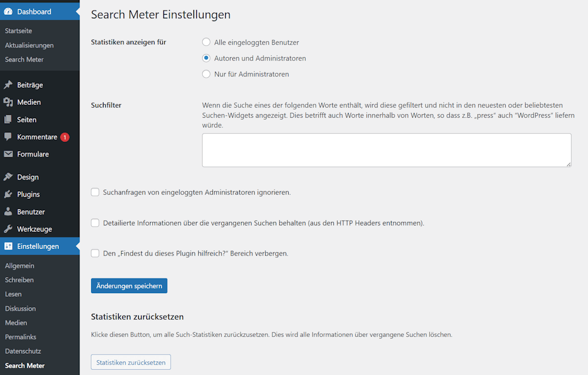The height and width of the screenshot is (375, 588).
Task: Open the Dashboard via its gauge icon
Action: [7, 11]
